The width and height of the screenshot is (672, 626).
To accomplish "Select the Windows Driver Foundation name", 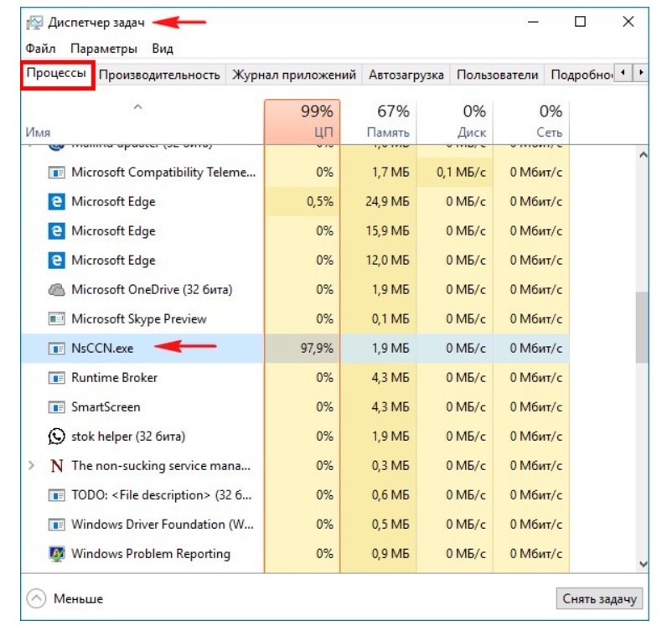I will pos(163,525).
